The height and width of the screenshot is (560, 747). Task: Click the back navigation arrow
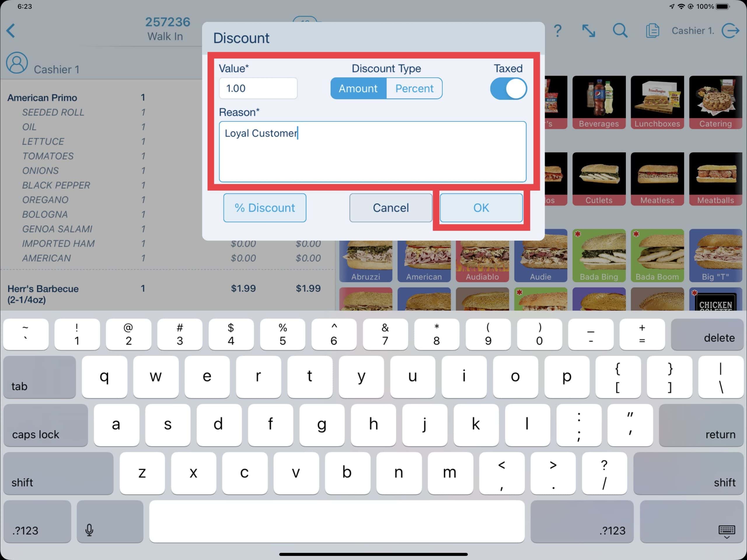[x=13, y=30]
